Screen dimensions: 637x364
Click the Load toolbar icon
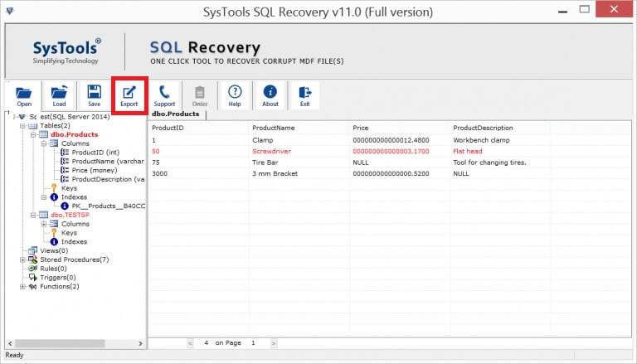(x=59, y=96)
